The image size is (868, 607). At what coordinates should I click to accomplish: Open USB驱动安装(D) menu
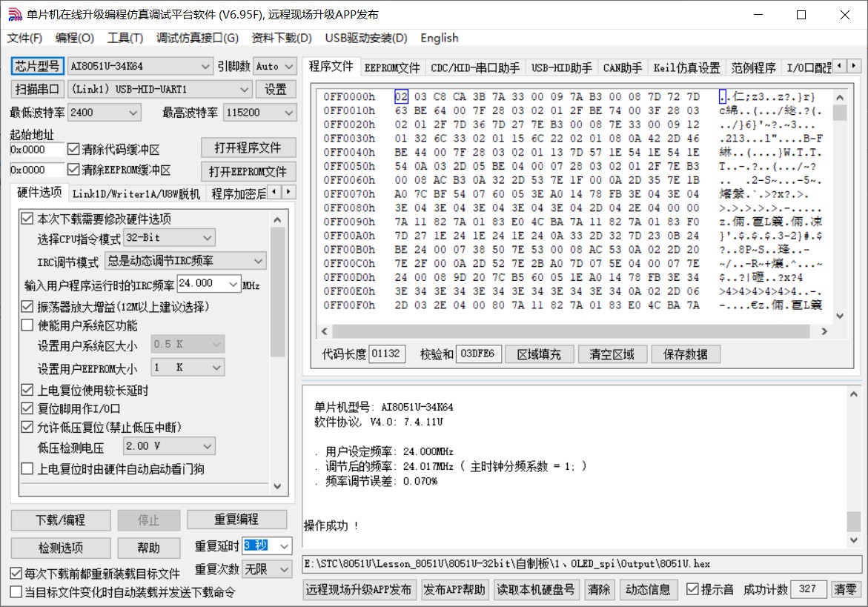coord(366,38)
